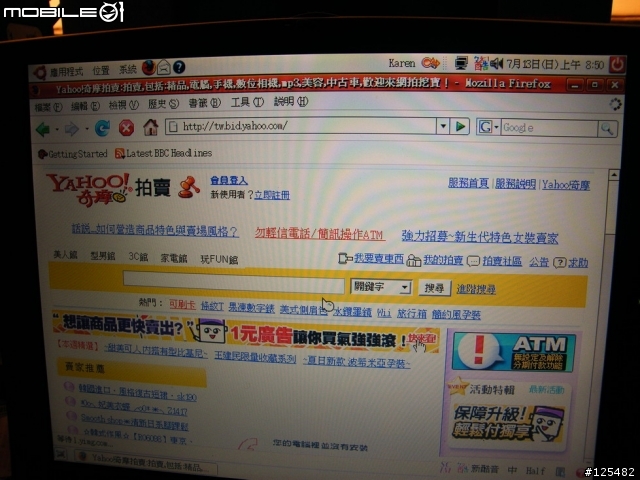This screenshot has width=640, height=480.
Task: Click the red ATM warning banner
Action: click(x=514, y=353)
